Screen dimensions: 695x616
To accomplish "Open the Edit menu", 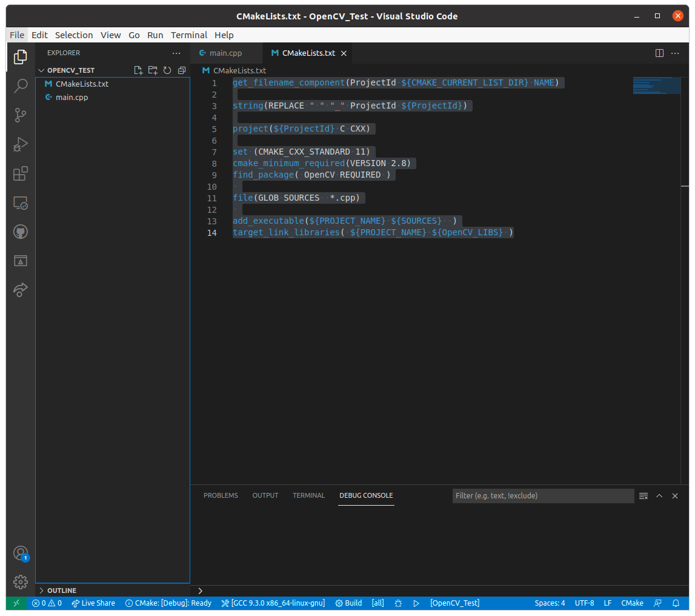I will [x=39, y=35].
